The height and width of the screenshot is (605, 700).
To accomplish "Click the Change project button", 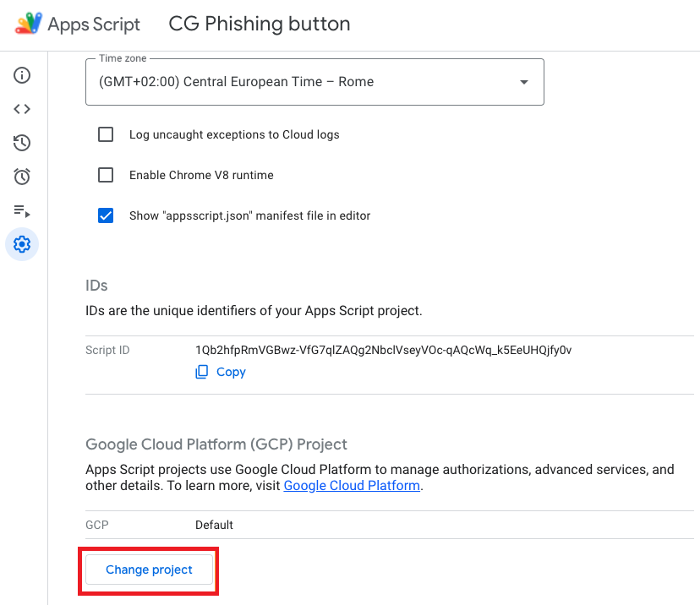I will click(149, 570).
